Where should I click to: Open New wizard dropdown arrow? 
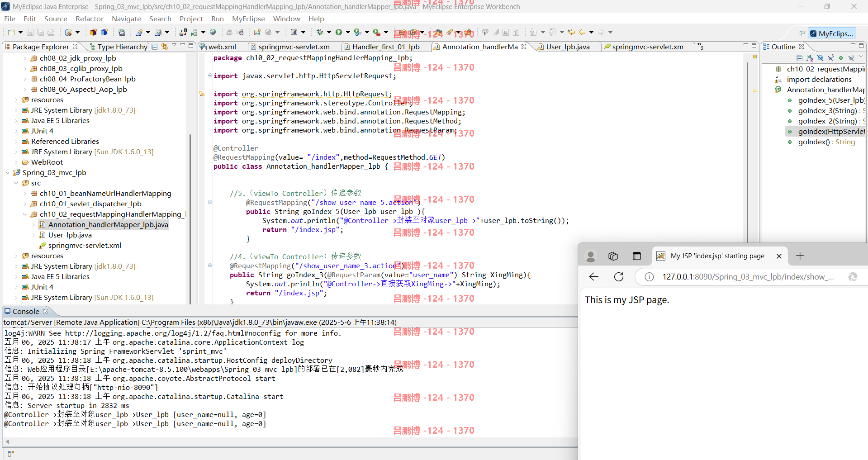20,32
